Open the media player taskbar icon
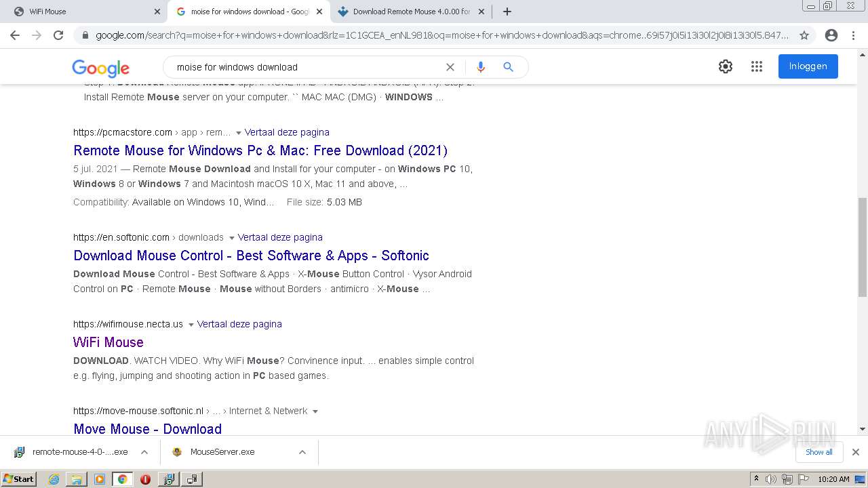The width and height of the screenshot is (868, 488). click(x=100, y=479)
